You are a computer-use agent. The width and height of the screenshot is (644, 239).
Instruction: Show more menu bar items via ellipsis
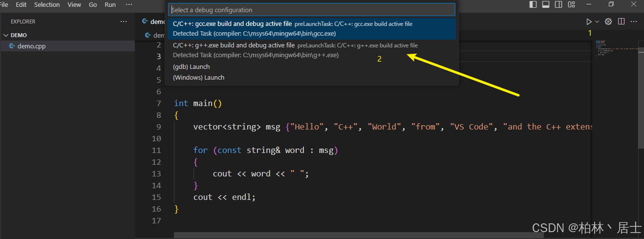129,4
